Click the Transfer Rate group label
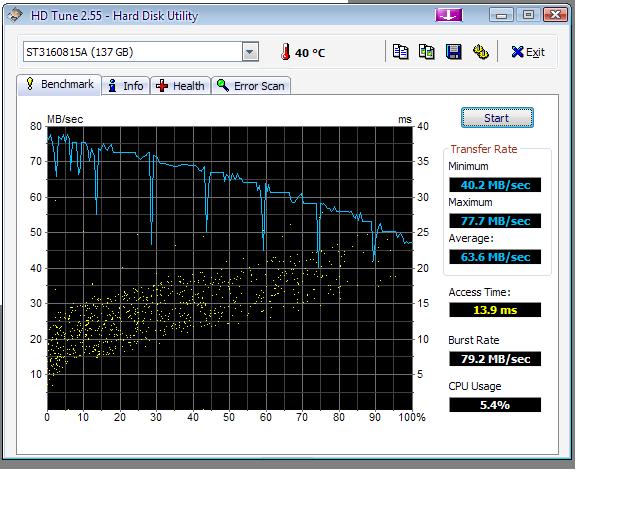 484,149
